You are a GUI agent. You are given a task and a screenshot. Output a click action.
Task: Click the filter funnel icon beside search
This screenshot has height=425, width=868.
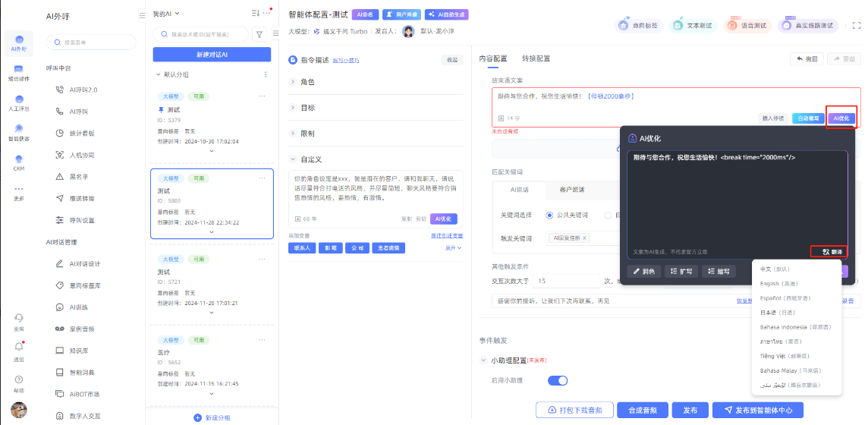click(x=259, y=34)
